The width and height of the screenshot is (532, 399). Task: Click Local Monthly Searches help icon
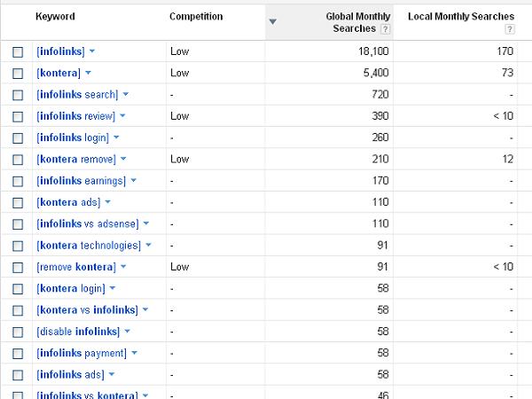point(509,29)
